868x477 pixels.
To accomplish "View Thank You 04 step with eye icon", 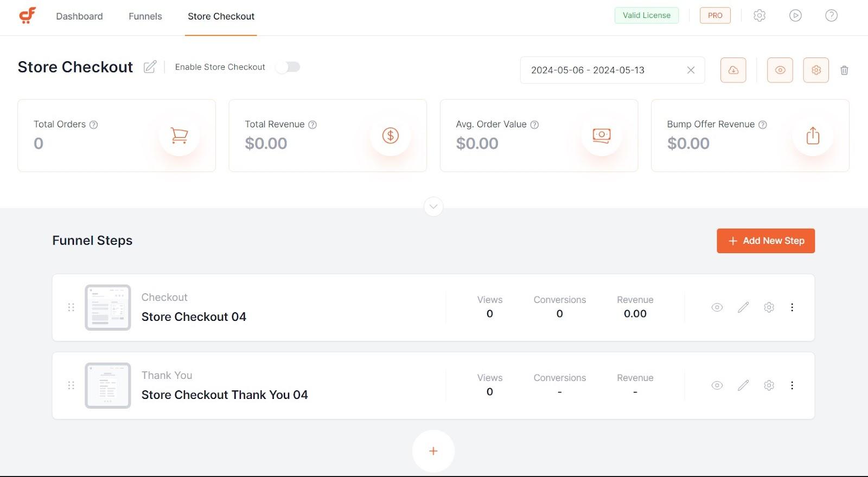I will point(717,385).
